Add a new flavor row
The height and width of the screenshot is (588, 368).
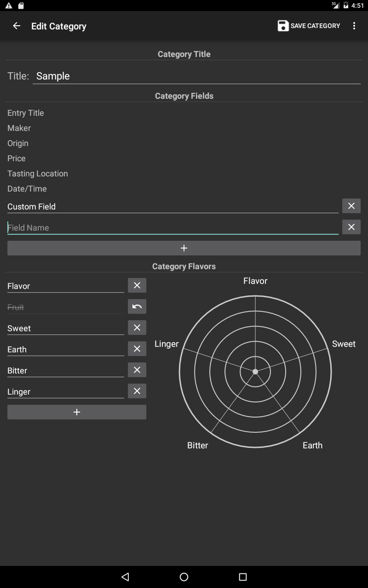pos(77,412)
